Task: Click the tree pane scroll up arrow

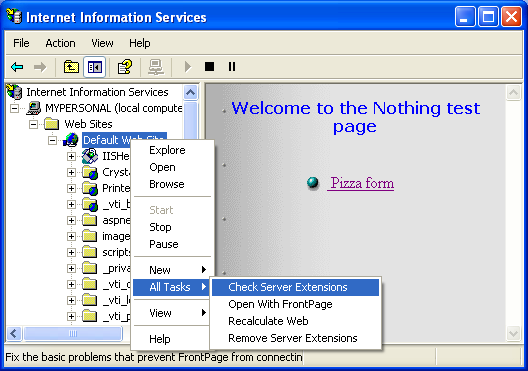Action: tap(191, 93)
